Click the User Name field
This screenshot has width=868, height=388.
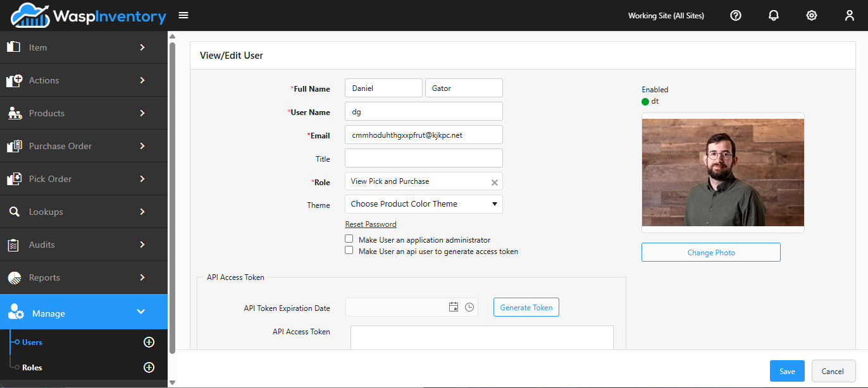tap(424, 111)
